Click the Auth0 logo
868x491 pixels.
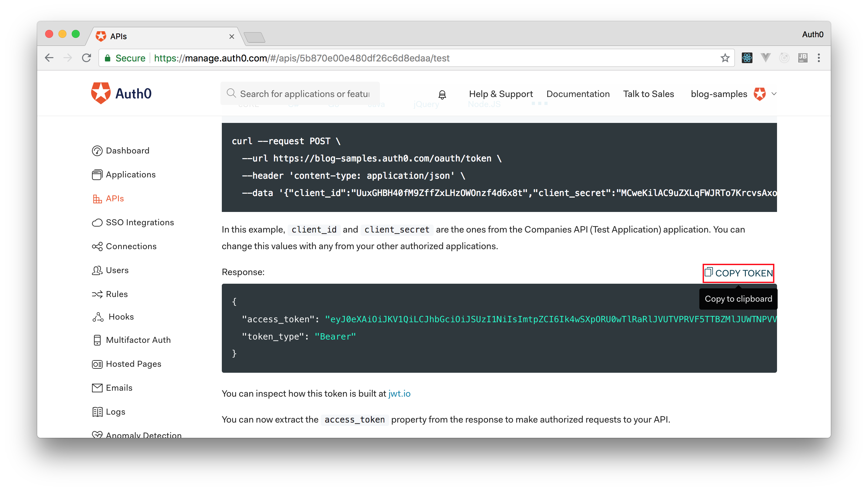121,93
